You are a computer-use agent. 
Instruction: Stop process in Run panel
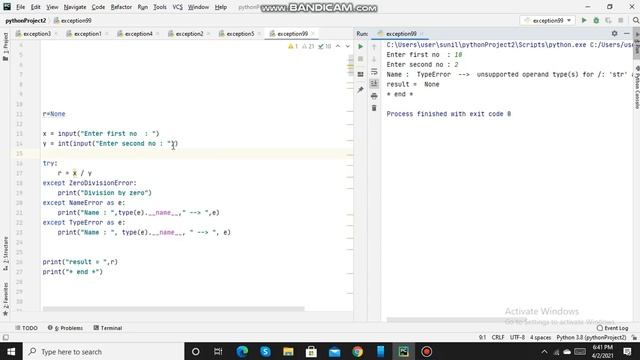point(360,60)
